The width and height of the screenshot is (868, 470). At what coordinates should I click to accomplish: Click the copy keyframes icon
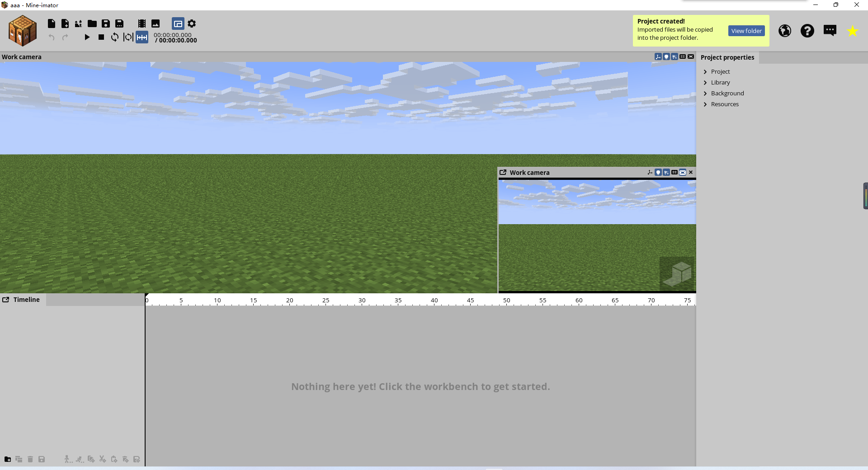coord(91,459)
